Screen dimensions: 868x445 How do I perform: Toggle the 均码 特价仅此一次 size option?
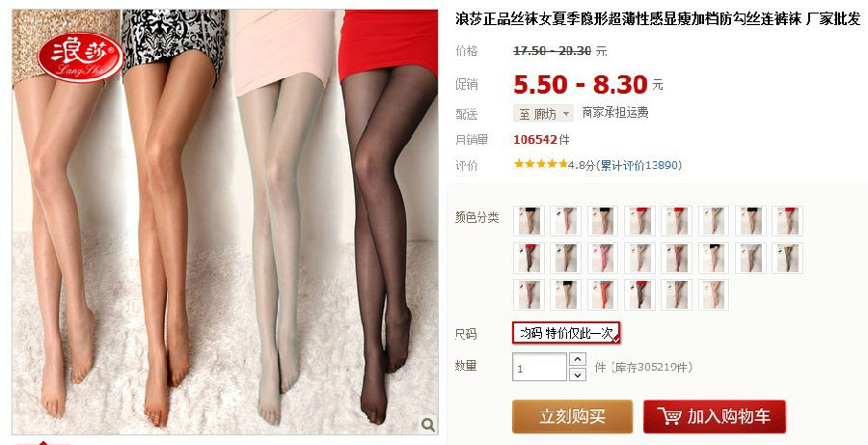tap(566, 333)
